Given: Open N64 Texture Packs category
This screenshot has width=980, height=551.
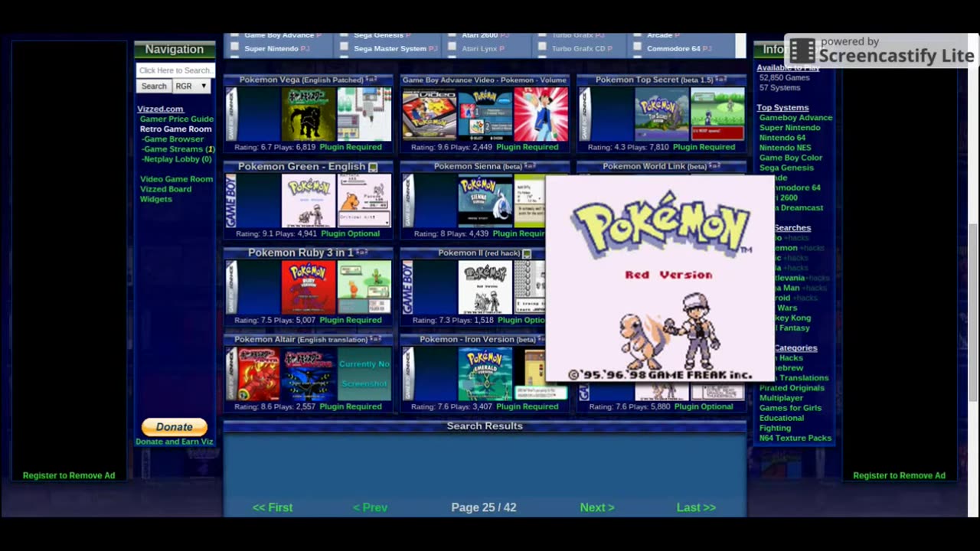Looking at the screenshot, I should tap(795, 438).
